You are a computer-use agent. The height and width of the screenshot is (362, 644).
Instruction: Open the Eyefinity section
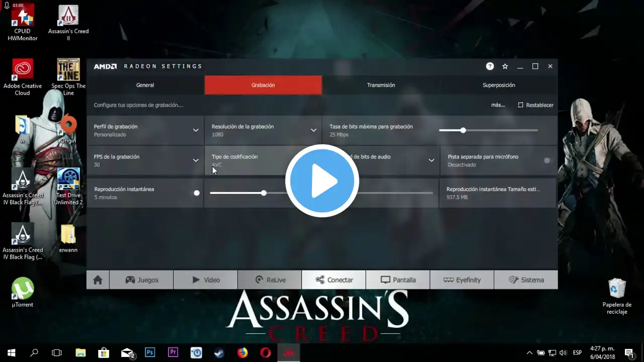[x=462, y=280]
